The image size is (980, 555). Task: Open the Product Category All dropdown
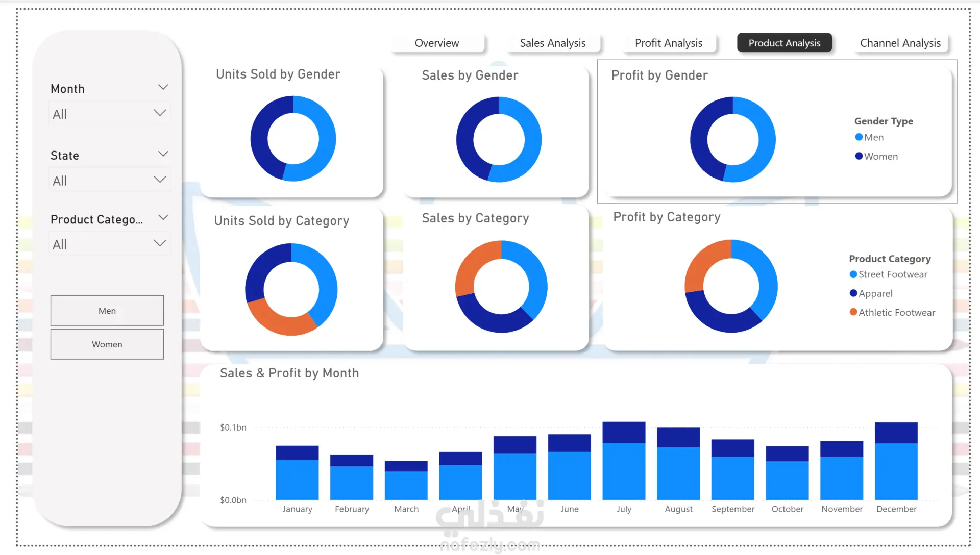(x=109, y=244)
